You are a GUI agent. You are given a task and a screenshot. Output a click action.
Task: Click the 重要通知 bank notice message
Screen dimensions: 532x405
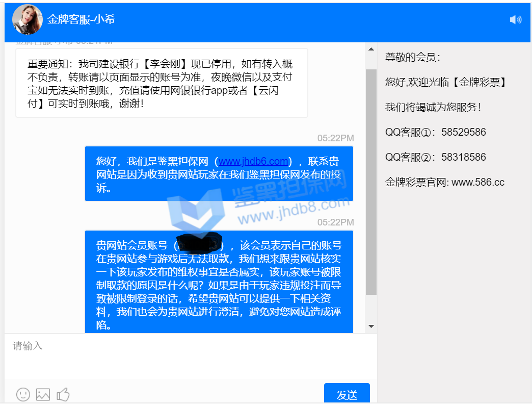click(162, 83)
